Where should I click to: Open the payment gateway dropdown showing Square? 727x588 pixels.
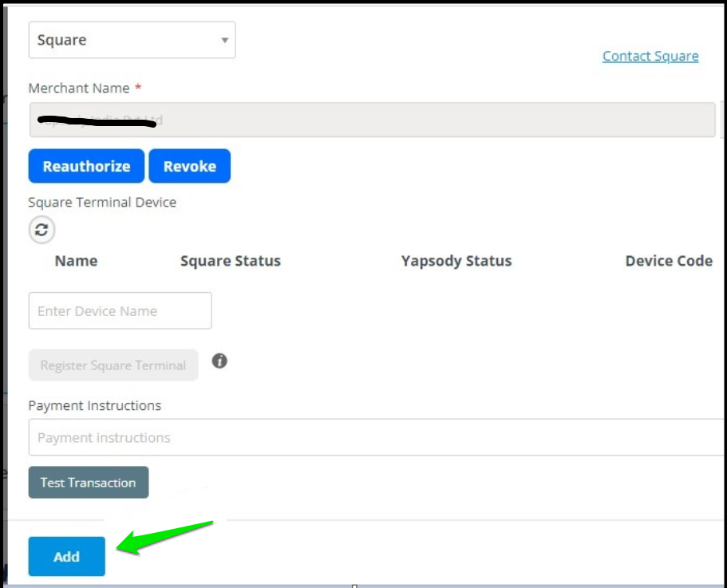(x=132, y=39)
